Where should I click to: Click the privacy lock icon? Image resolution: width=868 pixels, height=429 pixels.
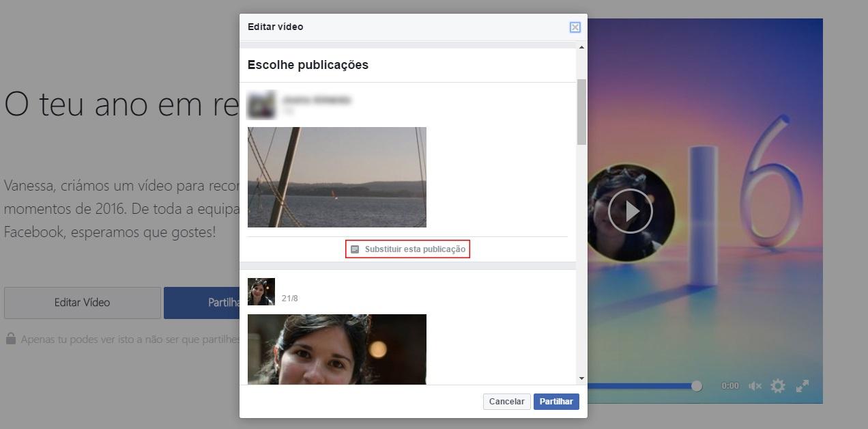pyautogui.click(x=11, y=339)
